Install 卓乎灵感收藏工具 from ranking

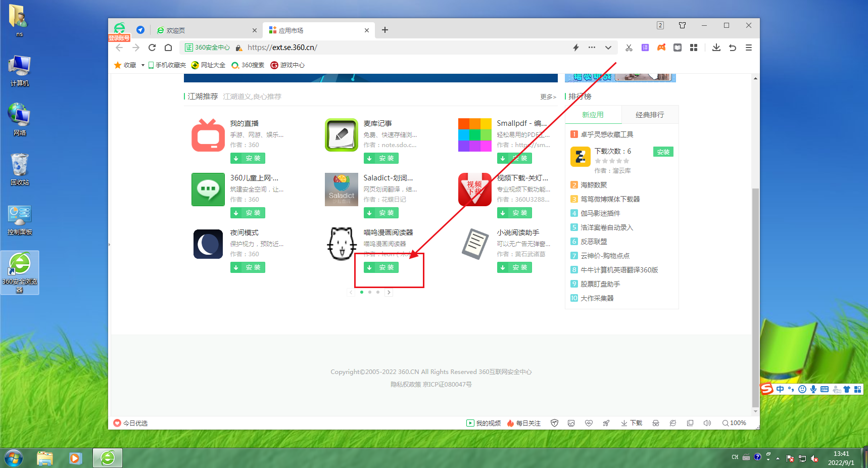coord(663,152)
